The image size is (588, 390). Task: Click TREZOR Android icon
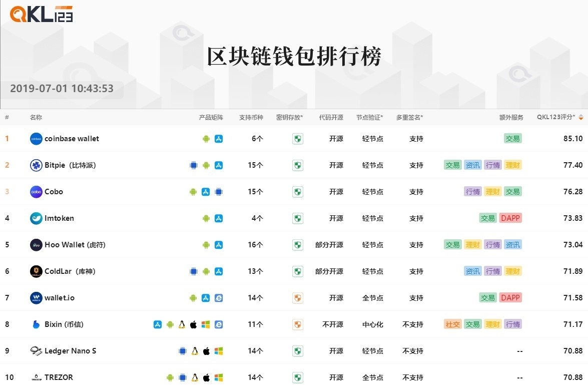(x=170, y=377)
